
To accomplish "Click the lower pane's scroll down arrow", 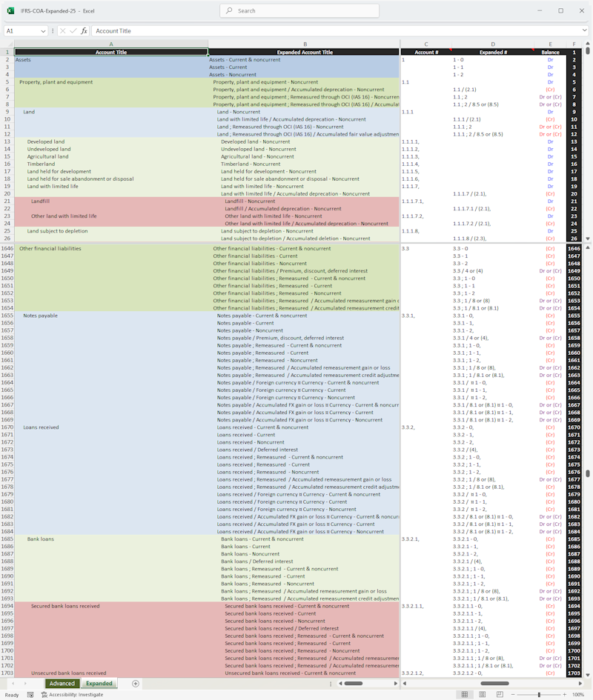I will (588, 675).
